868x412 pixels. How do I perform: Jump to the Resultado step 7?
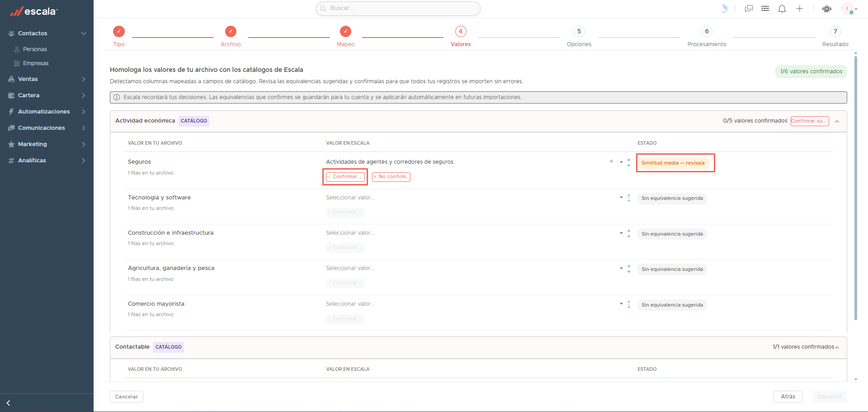click(835, 36)
